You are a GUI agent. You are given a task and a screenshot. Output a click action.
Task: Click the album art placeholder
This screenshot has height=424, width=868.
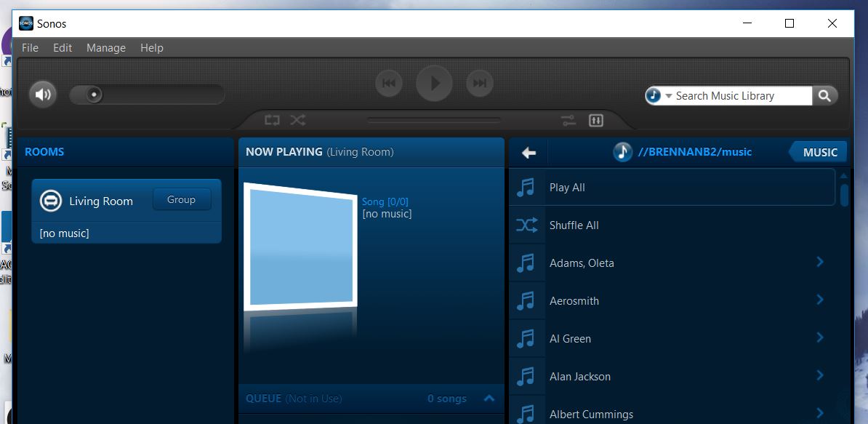(300, 246)
